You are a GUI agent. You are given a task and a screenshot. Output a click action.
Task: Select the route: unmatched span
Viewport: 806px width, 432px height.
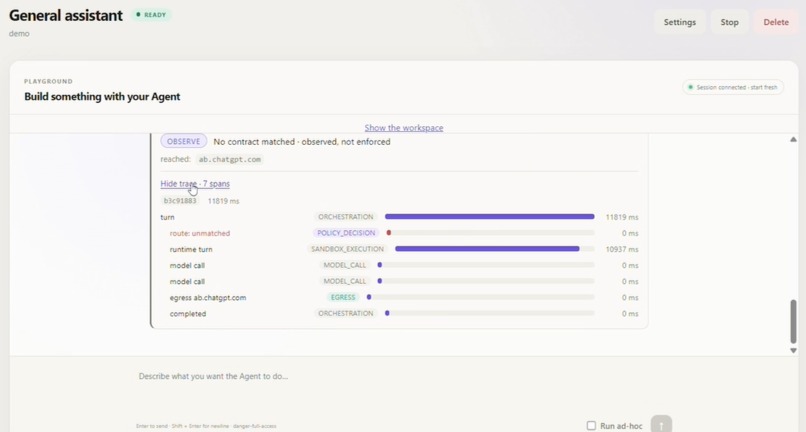[199, 233]
